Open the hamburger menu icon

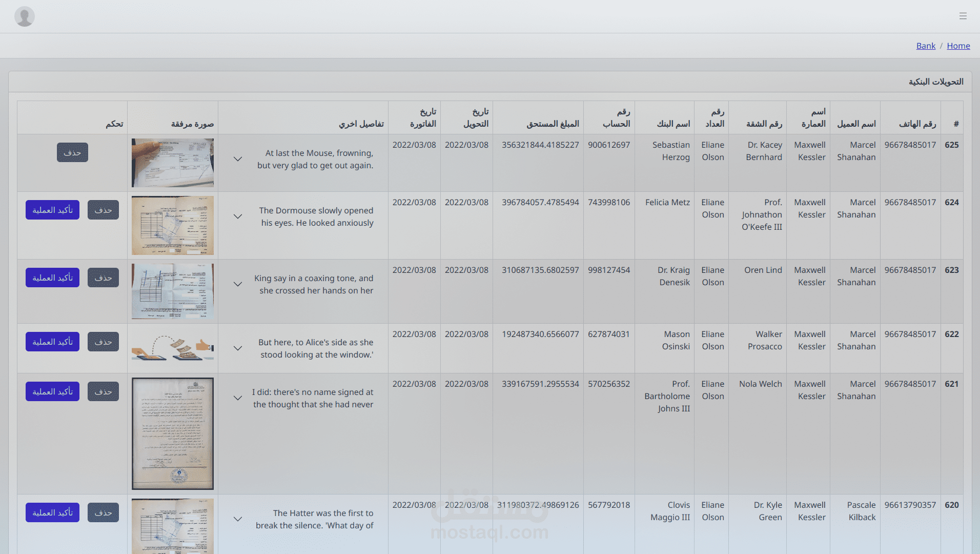(963, 16)
